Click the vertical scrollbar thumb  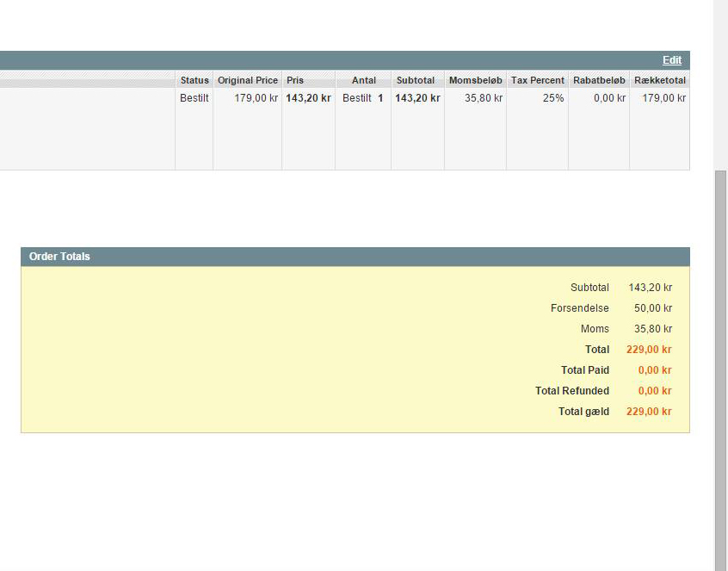click(721, 362)
